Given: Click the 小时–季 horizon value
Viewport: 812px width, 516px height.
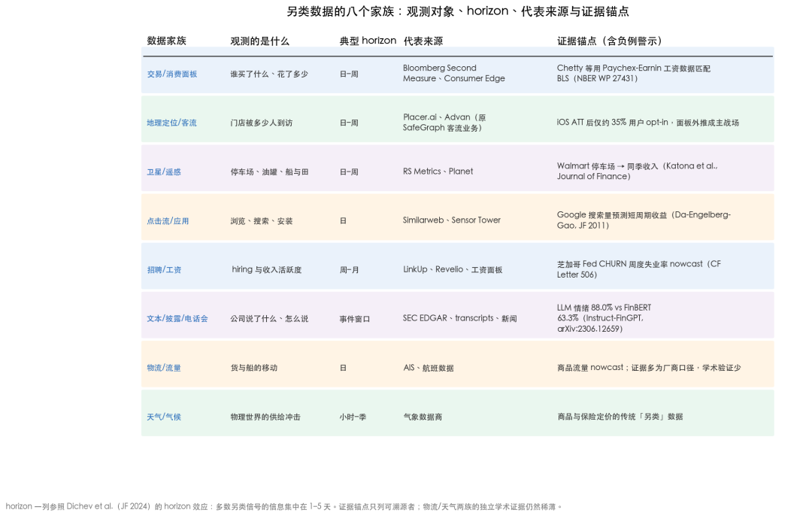Looking at the screenshot, I should pyautogui.click(x=353, y=417).
